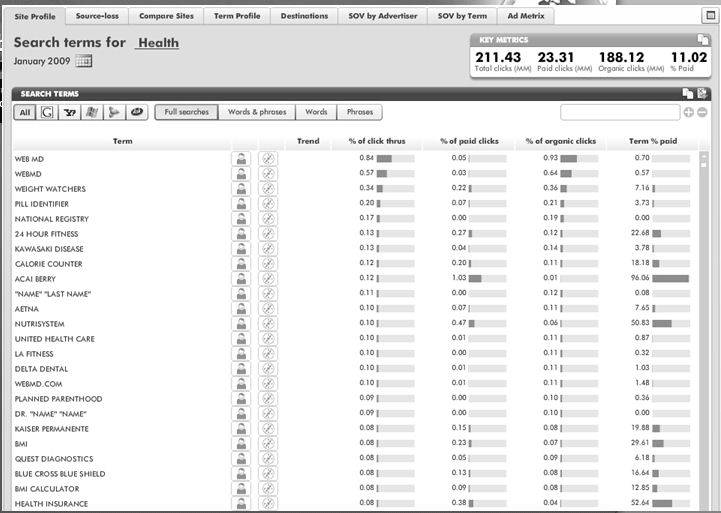Copy the Search Terms table

pyautogui.click(x=688, y=94)
